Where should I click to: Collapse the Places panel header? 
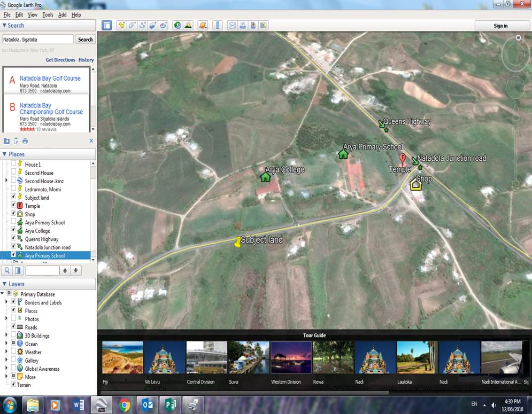coord(5,154)
